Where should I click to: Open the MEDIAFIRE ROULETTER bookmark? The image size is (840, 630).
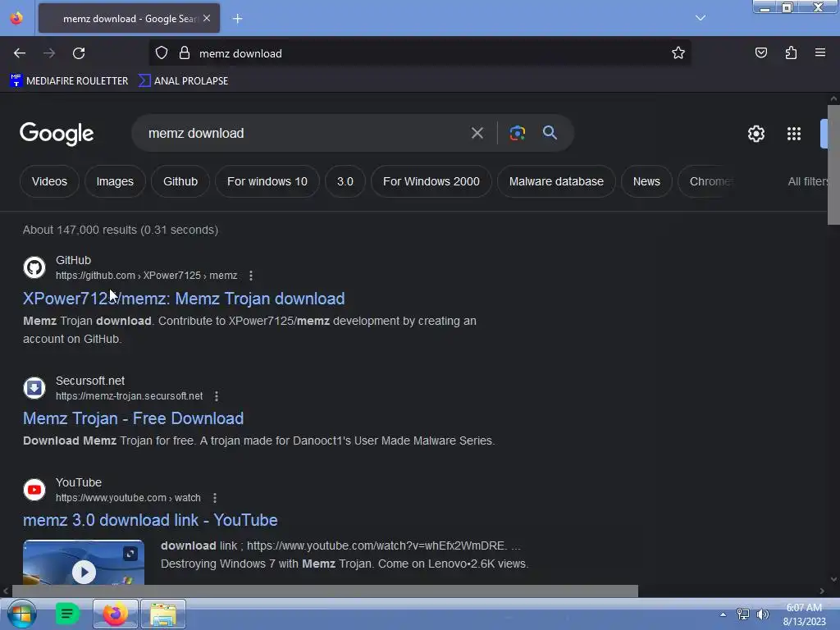tap(69, 81)
